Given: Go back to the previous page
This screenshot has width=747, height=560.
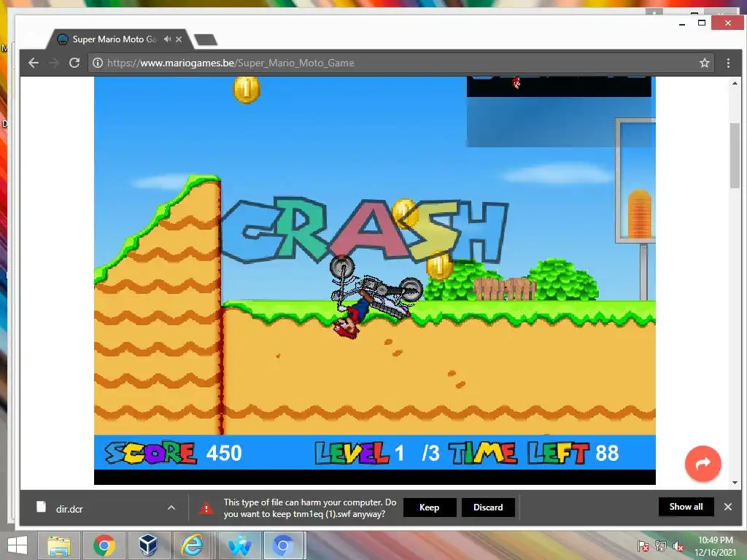Looking at the screenshot, I should pyautogui.click(x=34, y=63).
